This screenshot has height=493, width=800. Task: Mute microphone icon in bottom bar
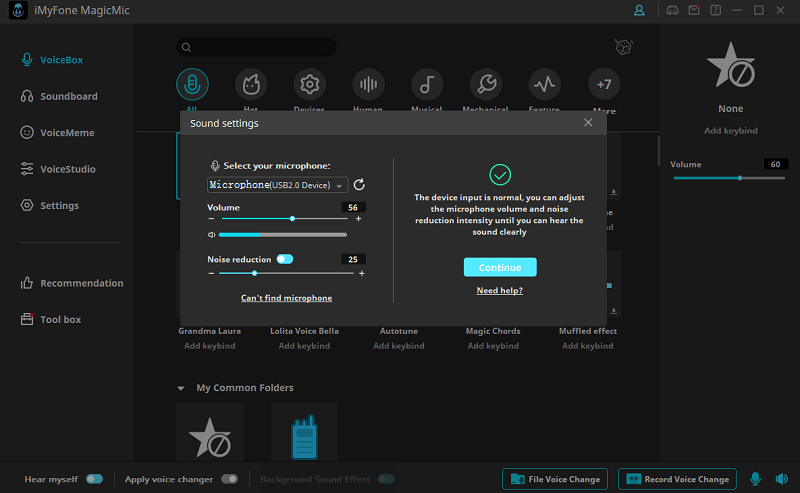[755, 479]
